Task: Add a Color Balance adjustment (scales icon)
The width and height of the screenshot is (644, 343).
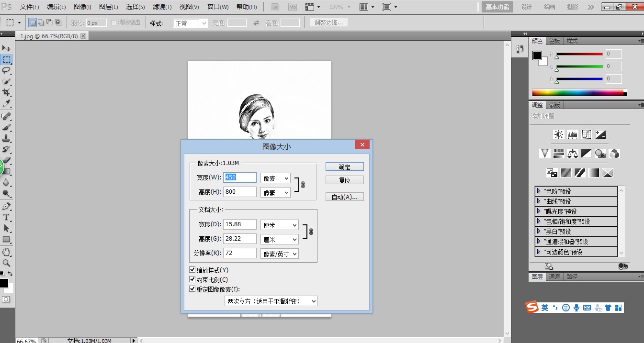Action: (x=572, y=154)
